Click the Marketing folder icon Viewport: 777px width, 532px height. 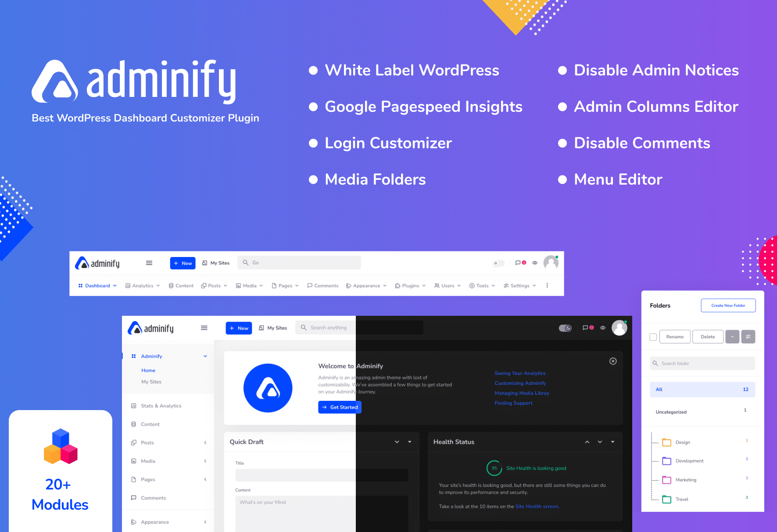[x=667, y=480]
